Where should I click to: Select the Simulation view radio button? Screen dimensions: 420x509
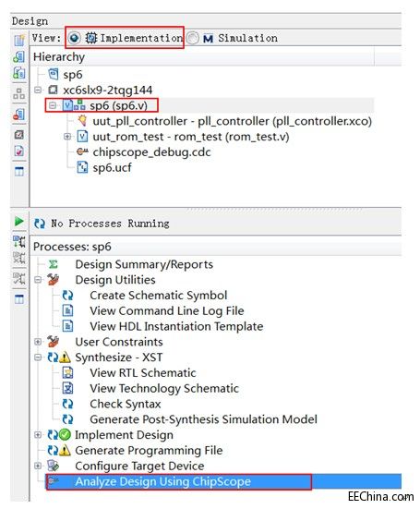coord(193,38)
